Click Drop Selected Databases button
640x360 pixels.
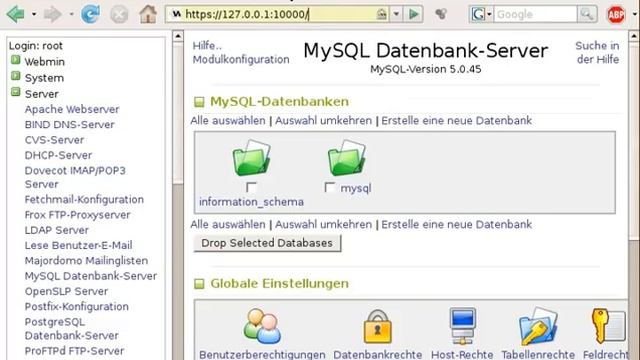tap(267, 243)
